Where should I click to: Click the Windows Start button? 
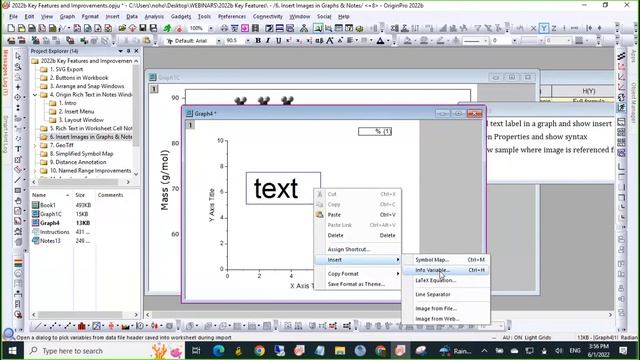click(x=12, y=351)
